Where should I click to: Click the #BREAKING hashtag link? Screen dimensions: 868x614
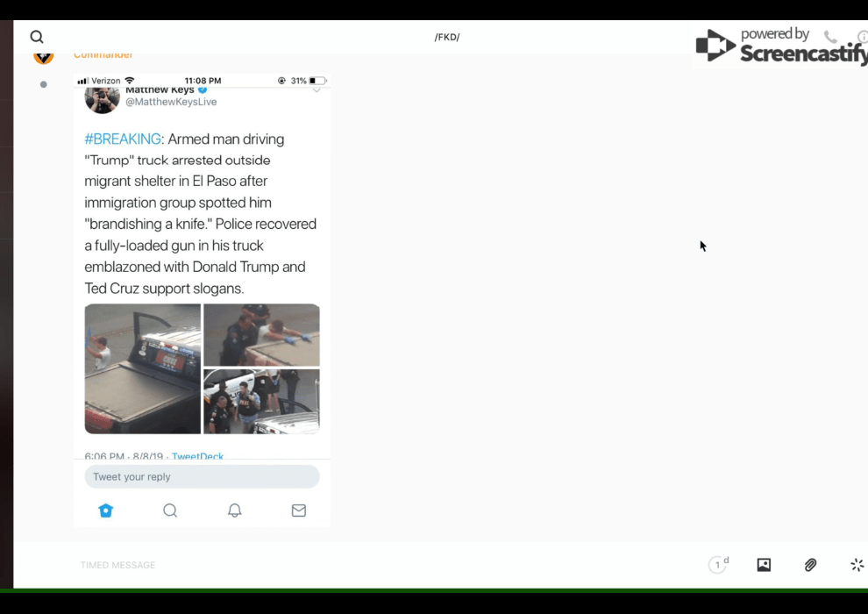coord(123,139)
